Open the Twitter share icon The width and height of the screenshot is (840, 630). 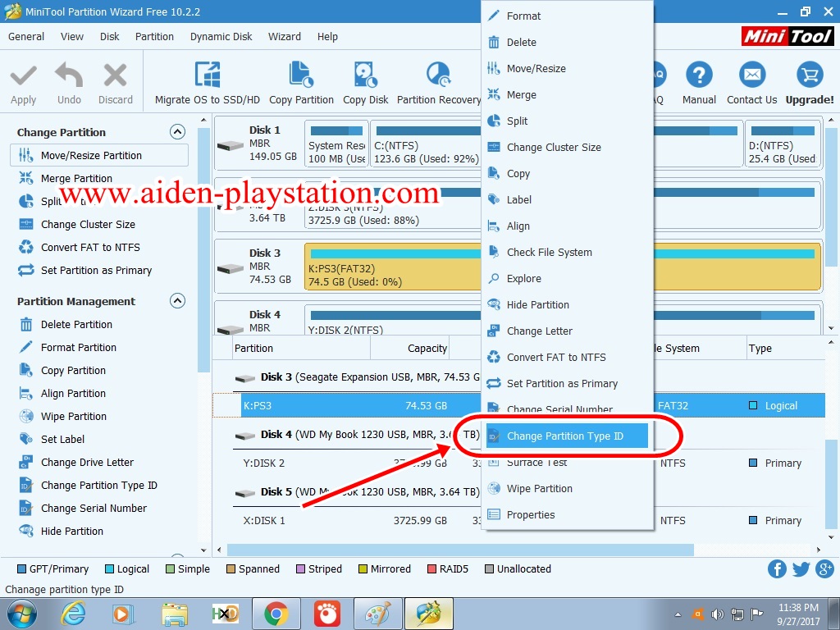[801, 569]
